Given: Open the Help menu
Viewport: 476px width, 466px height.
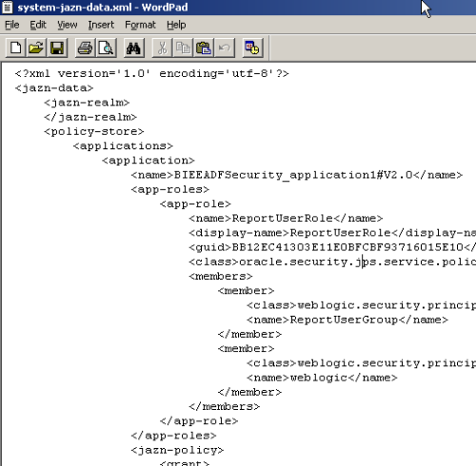Looking at the screenshot, I should tap(176, 25).
